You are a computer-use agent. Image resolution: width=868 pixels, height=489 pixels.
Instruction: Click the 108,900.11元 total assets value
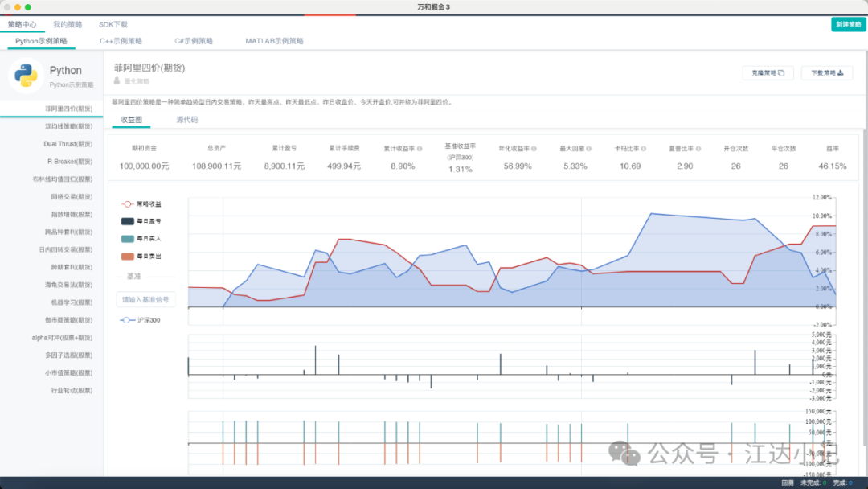point(216,166)
